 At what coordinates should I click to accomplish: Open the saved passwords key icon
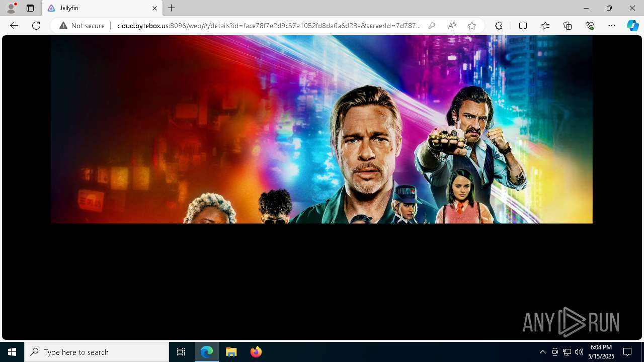pos(432,26)
